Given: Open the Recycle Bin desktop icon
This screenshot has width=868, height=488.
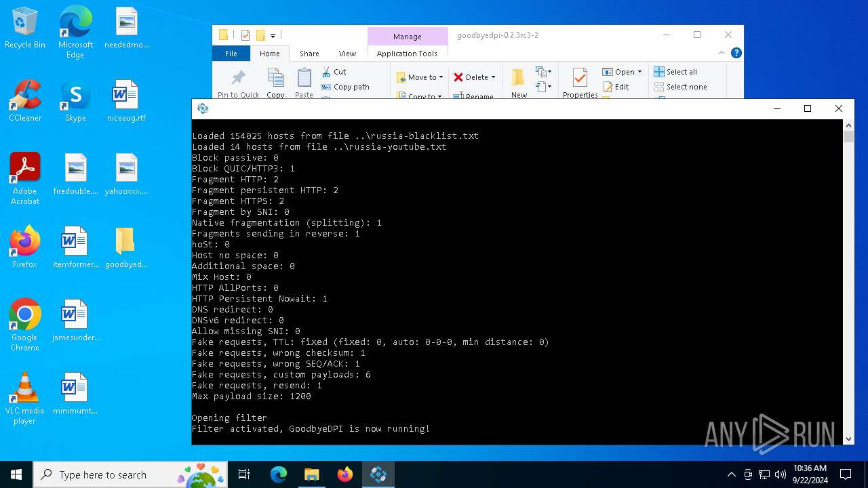Looking at the screenshot, I should (x=25, y=28).
